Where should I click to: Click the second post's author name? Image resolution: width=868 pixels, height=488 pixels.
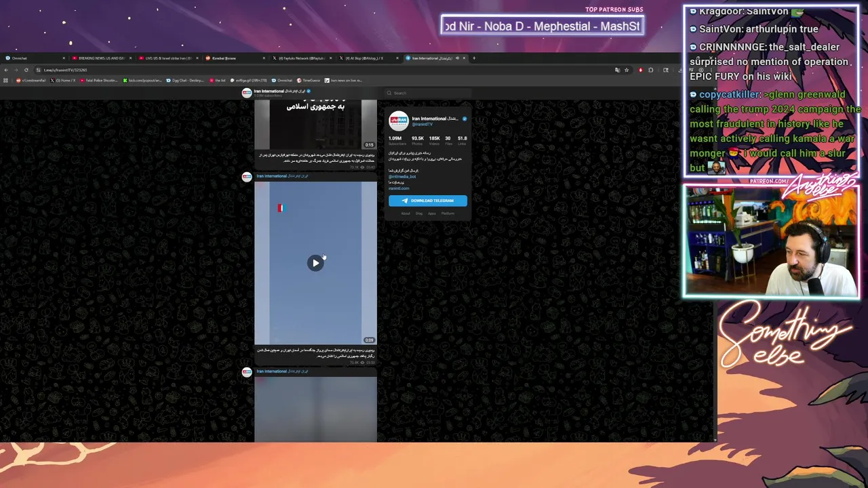[x=282, y=176]
